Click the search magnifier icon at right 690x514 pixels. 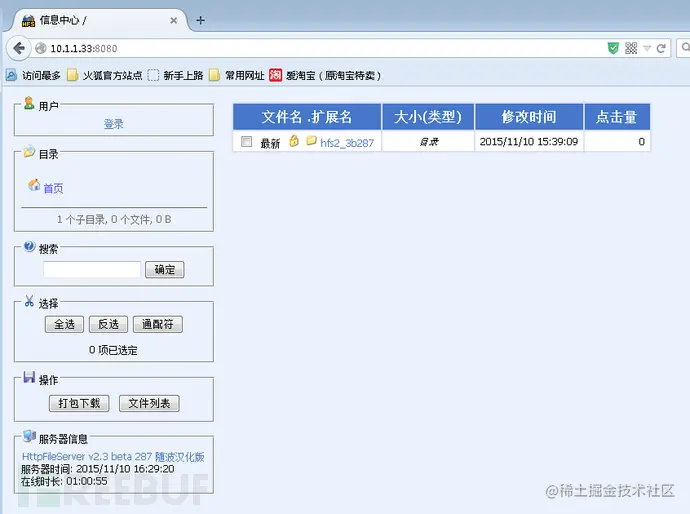click(x=685, y=47)
